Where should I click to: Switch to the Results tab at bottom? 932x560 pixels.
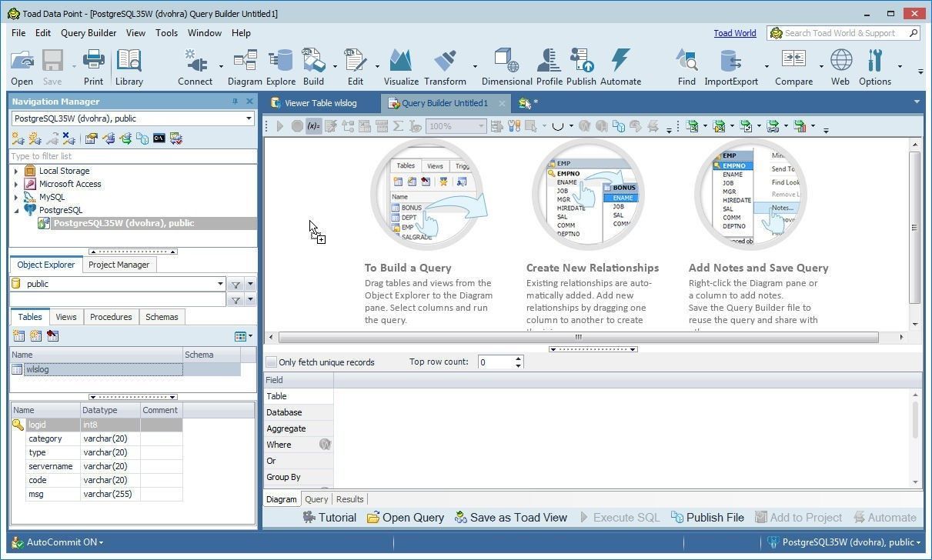pyautogui.click(x=349, y=499)
